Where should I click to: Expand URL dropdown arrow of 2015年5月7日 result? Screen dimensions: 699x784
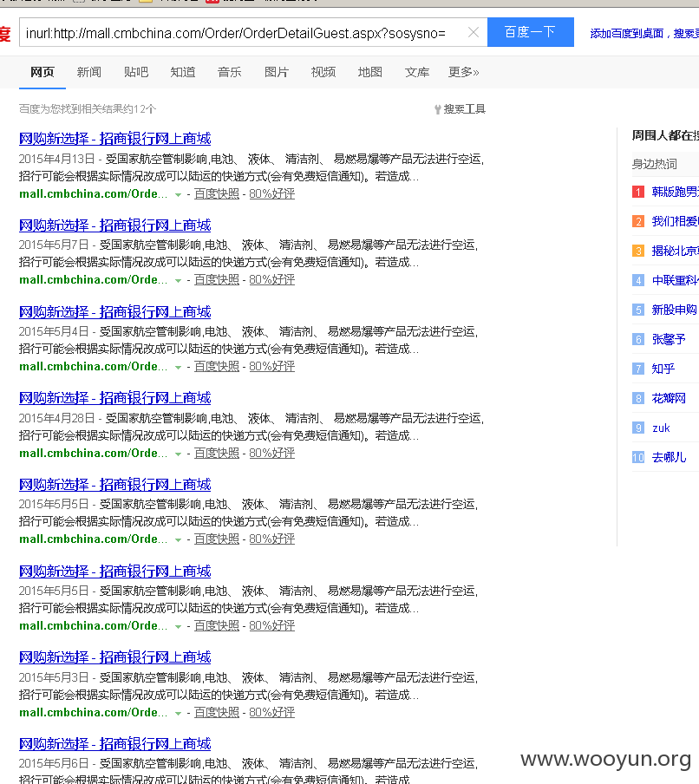[178, 281]
